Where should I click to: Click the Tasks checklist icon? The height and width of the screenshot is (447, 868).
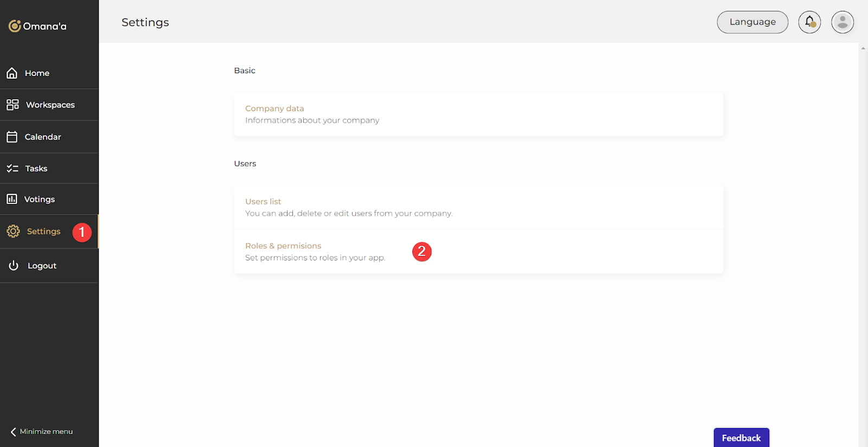12,169
